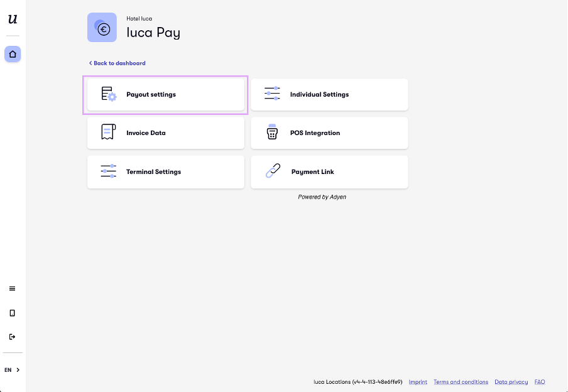Click the Payment Link chain icon

273,171
